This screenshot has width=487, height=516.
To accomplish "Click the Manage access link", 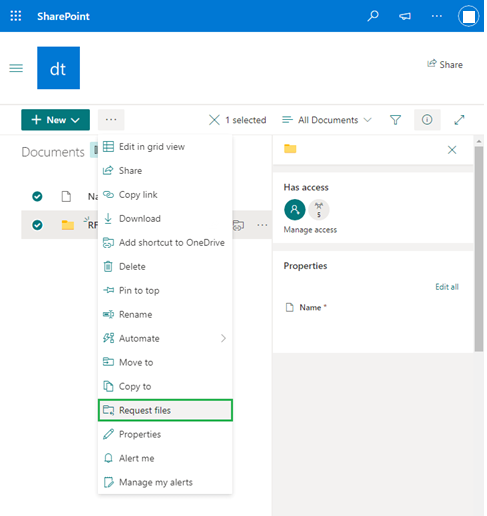I will click(x=310, y=230).
